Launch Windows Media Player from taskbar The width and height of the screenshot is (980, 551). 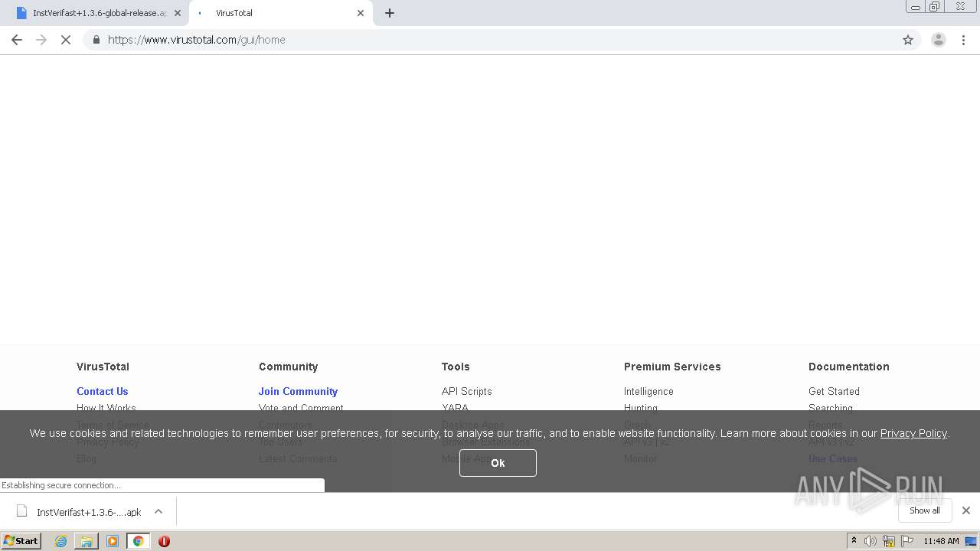click(x=113, y=541)
